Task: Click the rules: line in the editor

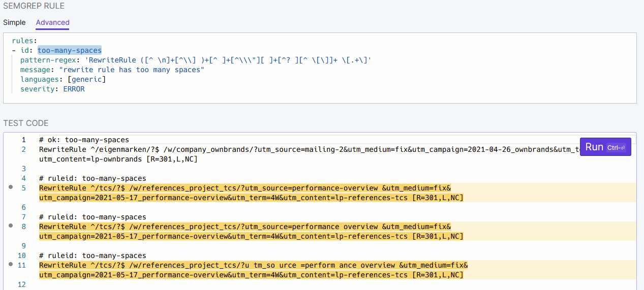Action: pos(24,41)
